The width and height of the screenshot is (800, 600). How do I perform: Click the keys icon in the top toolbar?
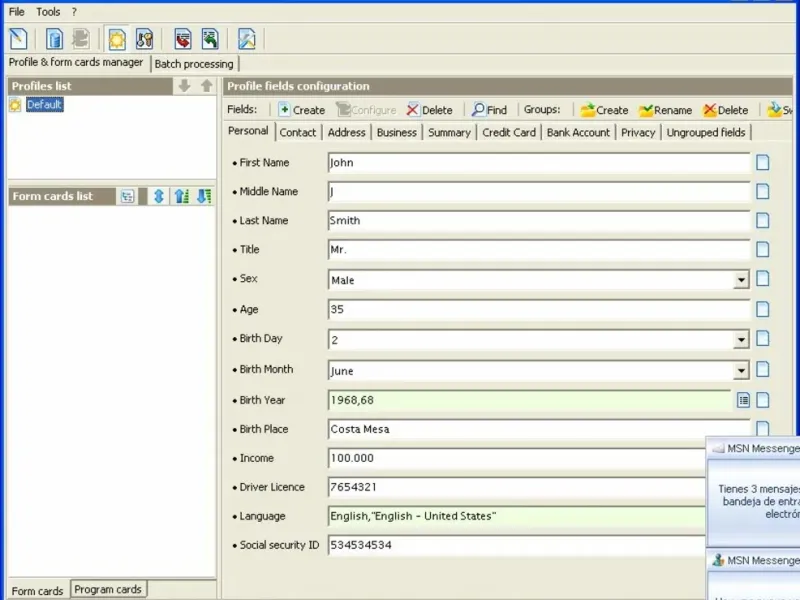pos(144,39)
